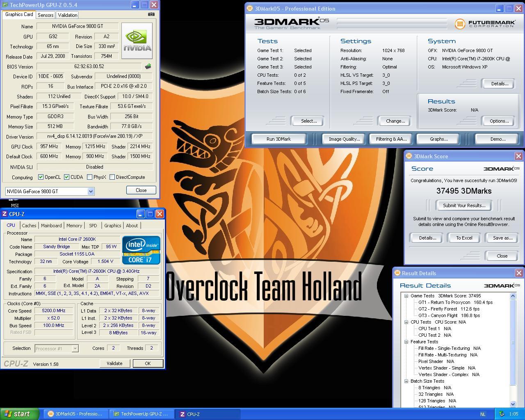Click TechPowerUp GPU-Z taskbar button
The width and height of the screenshot is (525, 420).
pyautogui.click(x=142, y=414)
